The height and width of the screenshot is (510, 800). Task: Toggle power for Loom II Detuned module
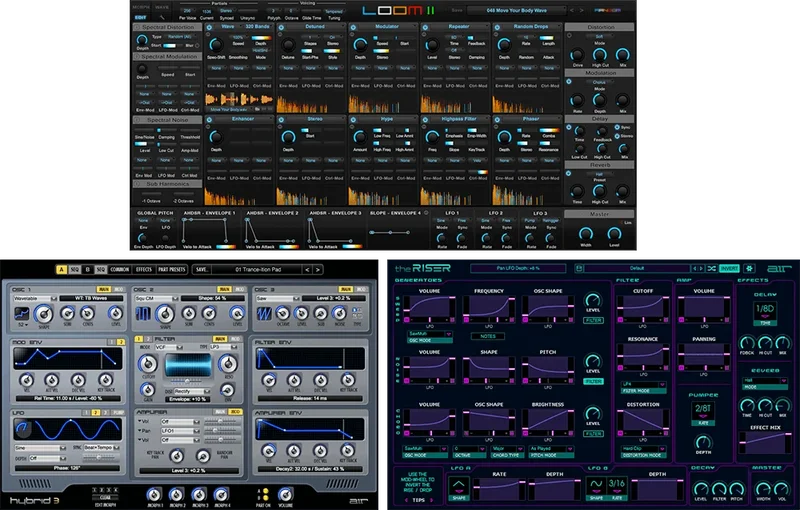tap(281, 27)
